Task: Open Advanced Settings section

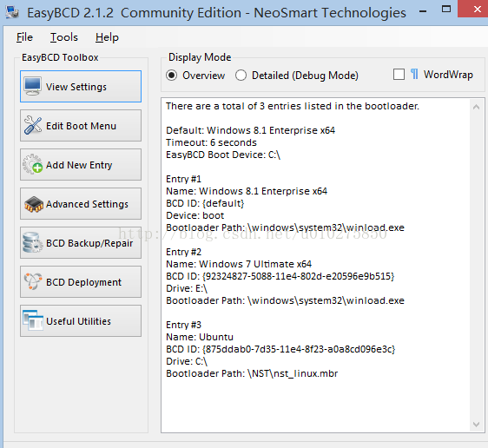Action: click(81, 204)
